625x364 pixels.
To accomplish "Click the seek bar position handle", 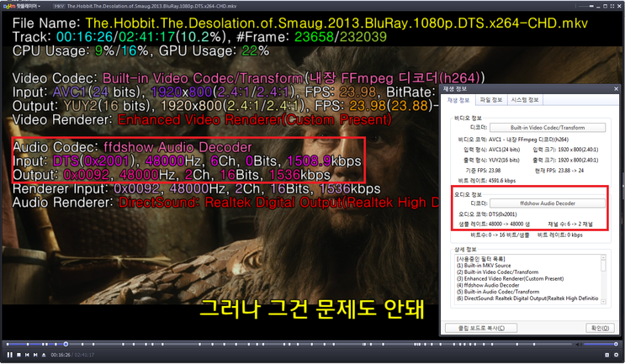I will (66, 344).
